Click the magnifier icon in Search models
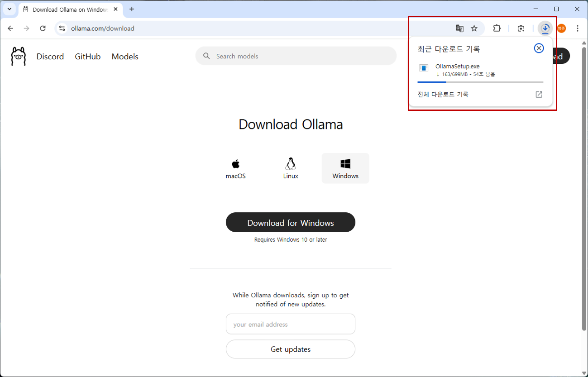 [x=207, y=56]
